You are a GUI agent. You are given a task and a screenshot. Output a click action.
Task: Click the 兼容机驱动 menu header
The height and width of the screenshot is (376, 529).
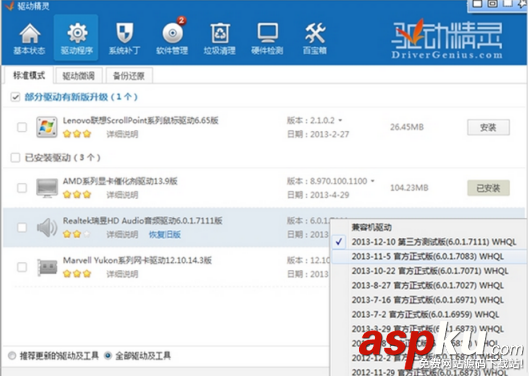point(371,227)
